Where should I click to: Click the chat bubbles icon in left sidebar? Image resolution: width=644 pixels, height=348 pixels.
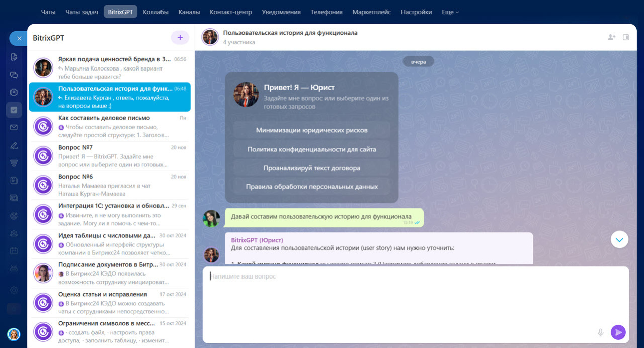coord(14,75)
